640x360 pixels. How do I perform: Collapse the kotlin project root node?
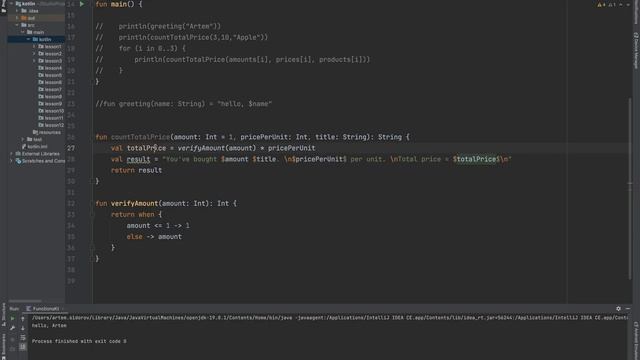pos(12,4)
